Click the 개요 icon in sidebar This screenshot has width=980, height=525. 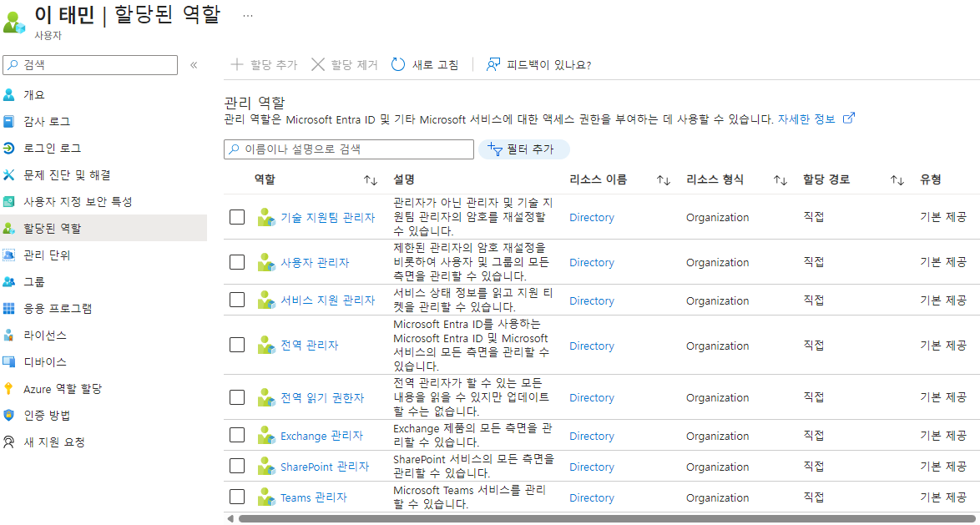click(8, 95)
